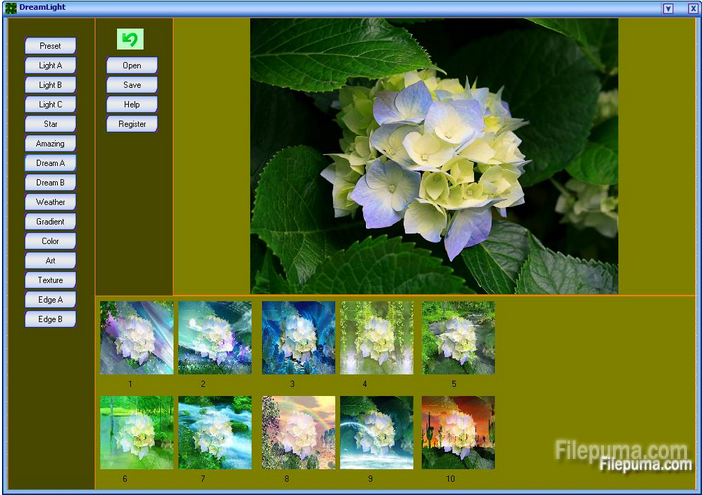This screenshot has width=702, height=495.
Task: Pick effect thumbnail number 5
Action: [458, 338]
